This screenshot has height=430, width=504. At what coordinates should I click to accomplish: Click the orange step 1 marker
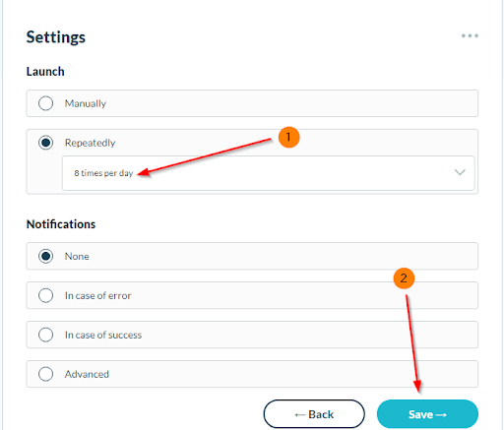click(288, 137)
